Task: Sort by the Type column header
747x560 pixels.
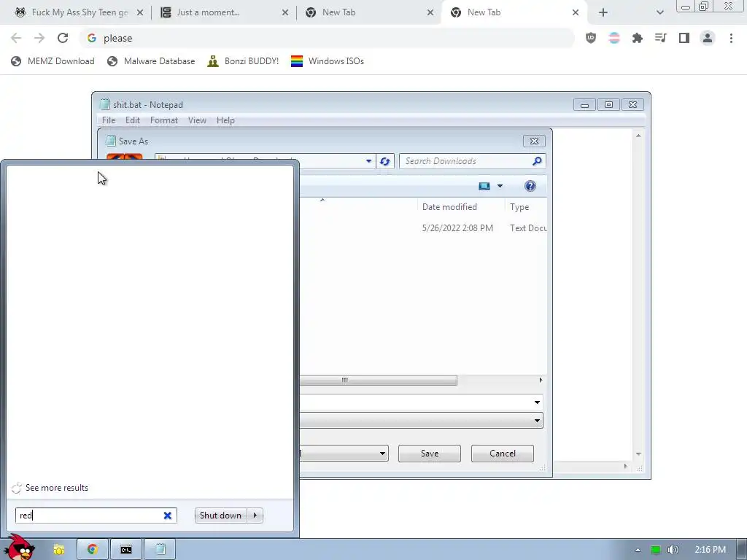Action: click(x=519, y=207)
